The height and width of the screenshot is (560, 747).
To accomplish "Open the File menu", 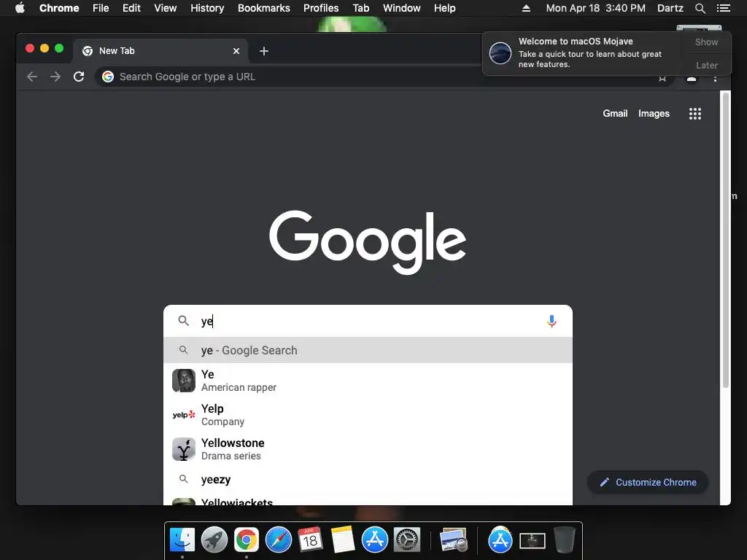I will point(101,8).
